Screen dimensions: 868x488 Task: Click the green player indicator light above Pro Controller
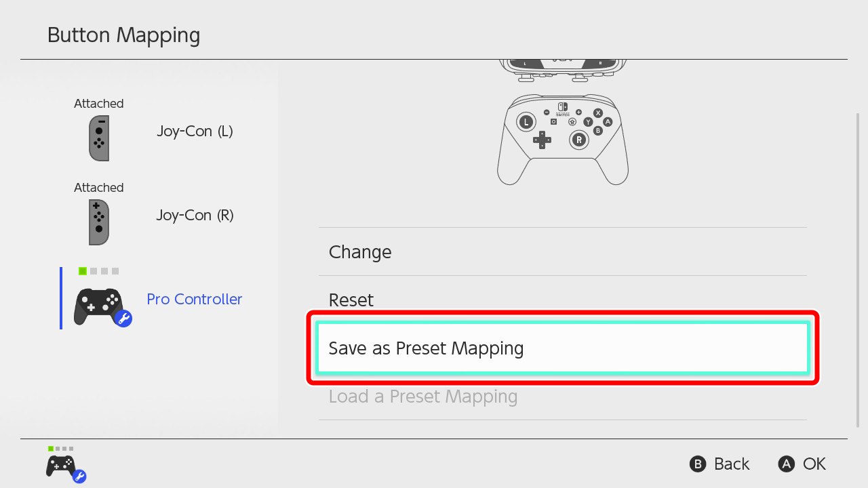83,271
